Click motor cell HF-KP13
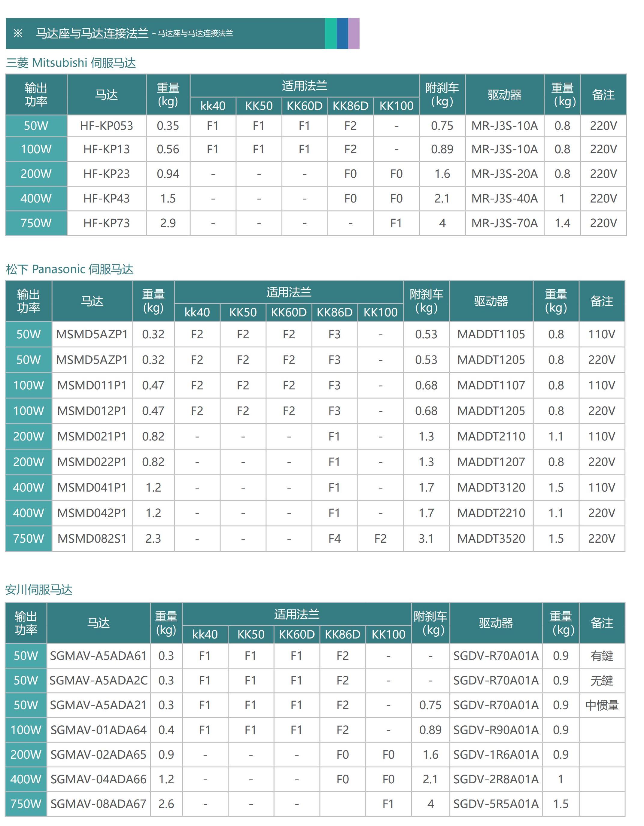This screenshot has width=644, height=826. click(x=107, y=149)
